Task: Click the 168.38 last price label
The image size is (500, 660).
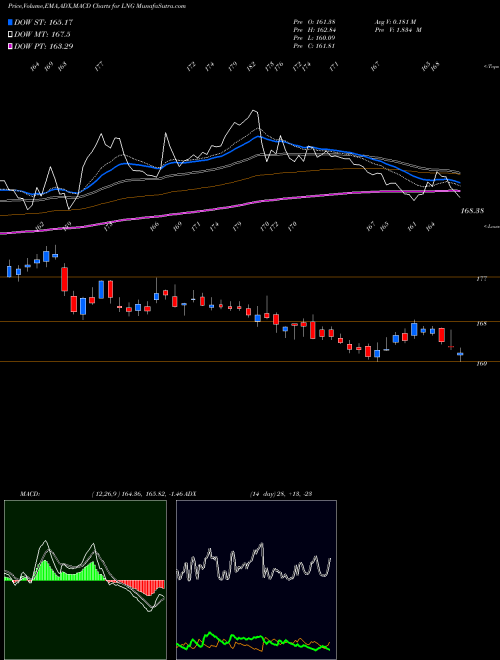Action: click(x=472, y=211)
